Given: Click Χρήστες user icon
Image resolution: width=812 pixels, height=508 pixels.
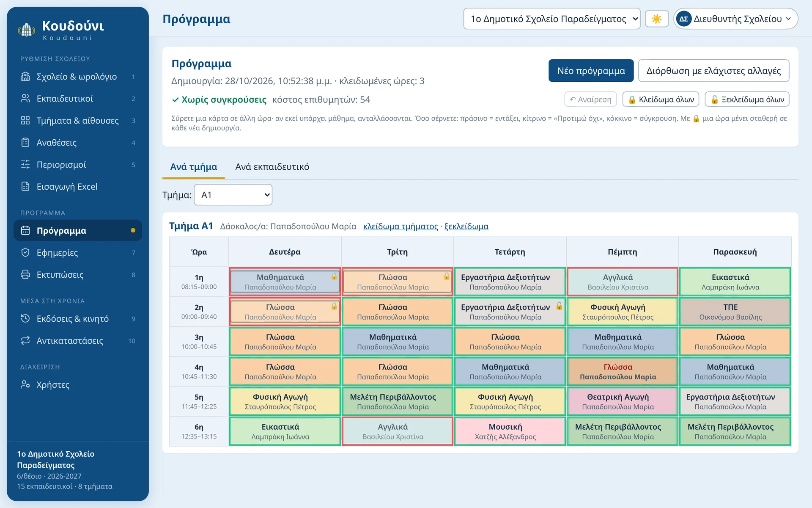Looking at the screenshot, I should 25,385.
